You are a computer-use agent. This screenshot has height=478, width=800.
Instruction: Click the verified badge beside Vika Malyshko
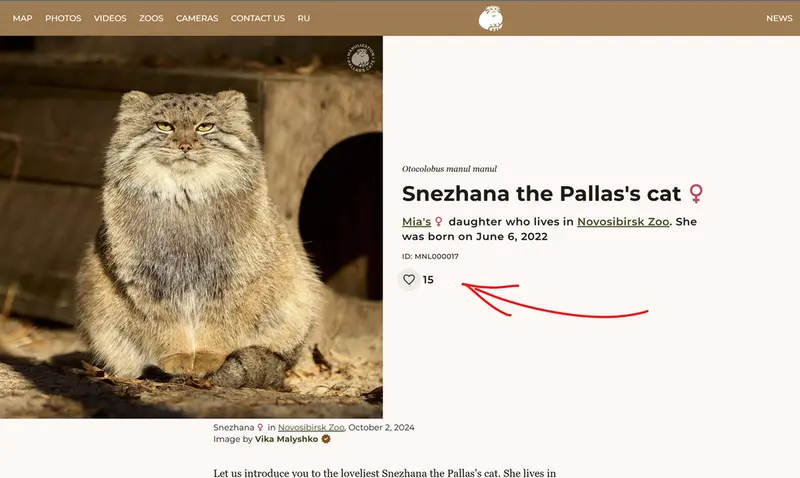pos(326,439)
